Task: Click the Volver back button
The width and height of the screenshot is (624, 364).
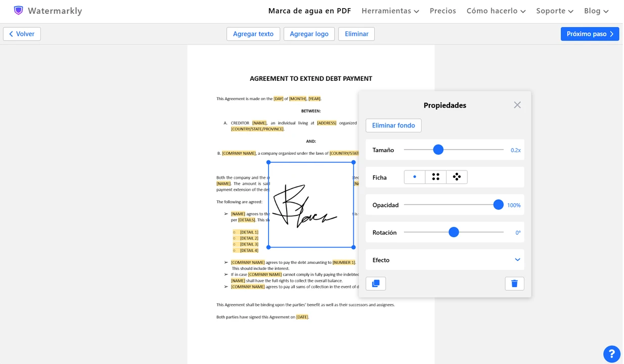Action: click(x=22, y=34)
